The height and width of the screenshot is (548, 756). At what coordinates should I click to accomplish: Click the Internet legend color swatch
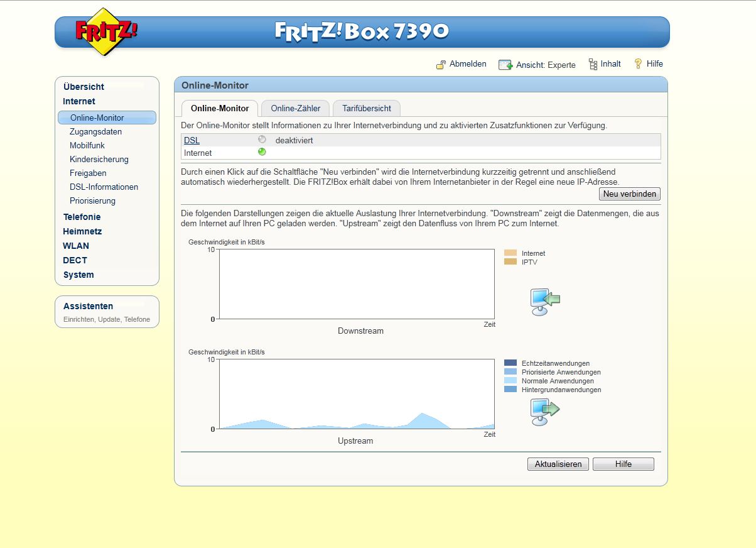510,253
